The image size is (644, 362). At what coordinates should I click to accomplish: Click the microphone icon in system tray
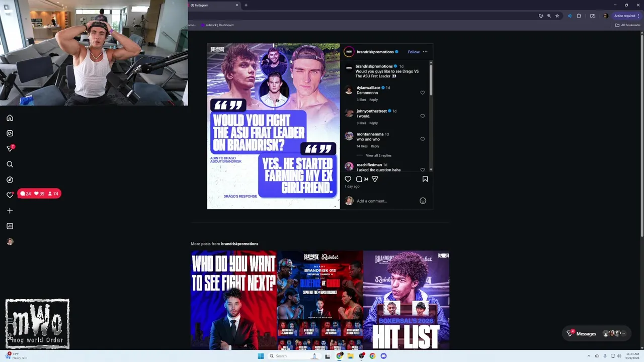pyautogui.click(x=605, y=356)
